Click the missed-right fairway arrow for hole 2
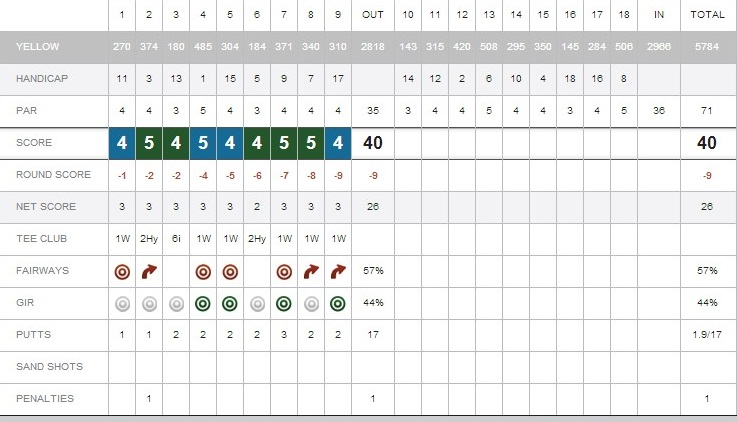 click(149, 271)
